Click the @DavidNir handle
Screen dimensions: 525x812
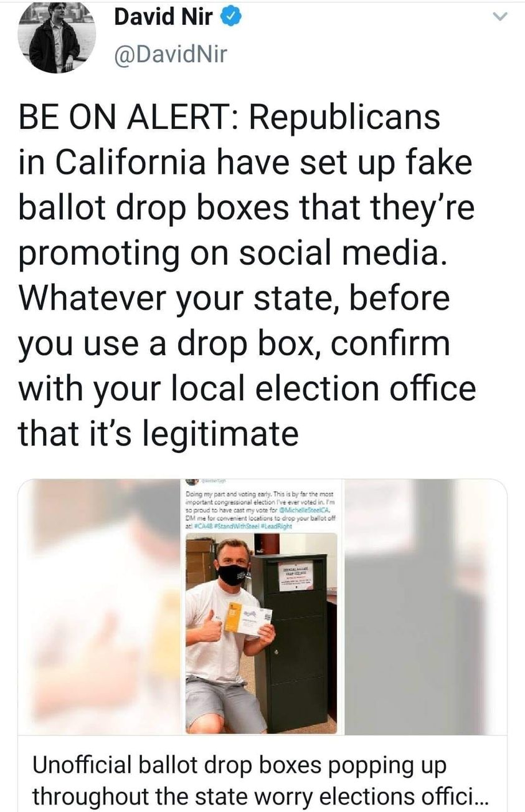(x=169, y=55)
